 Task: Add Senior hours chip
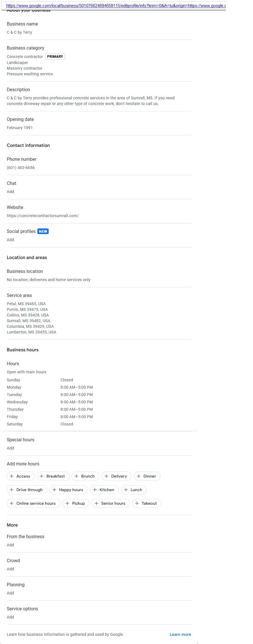[111, 503]
